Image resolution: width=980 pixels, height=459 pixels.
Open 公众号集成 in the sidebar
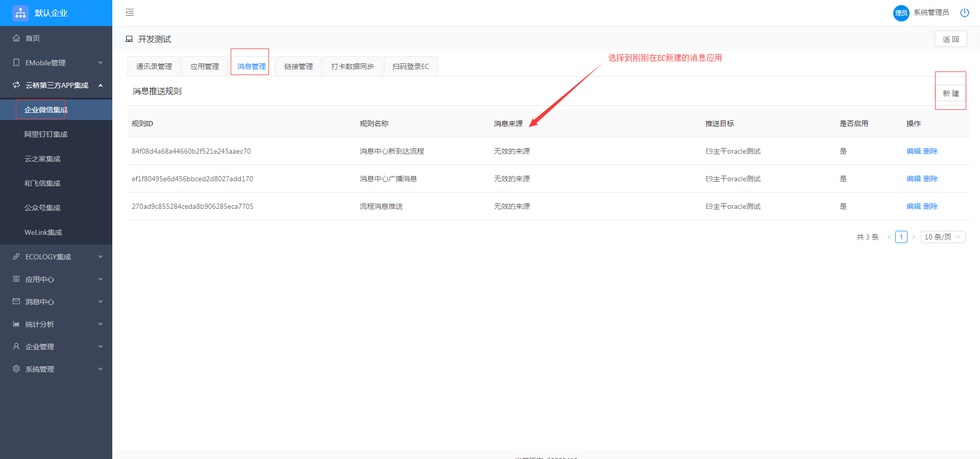[56, 208]
